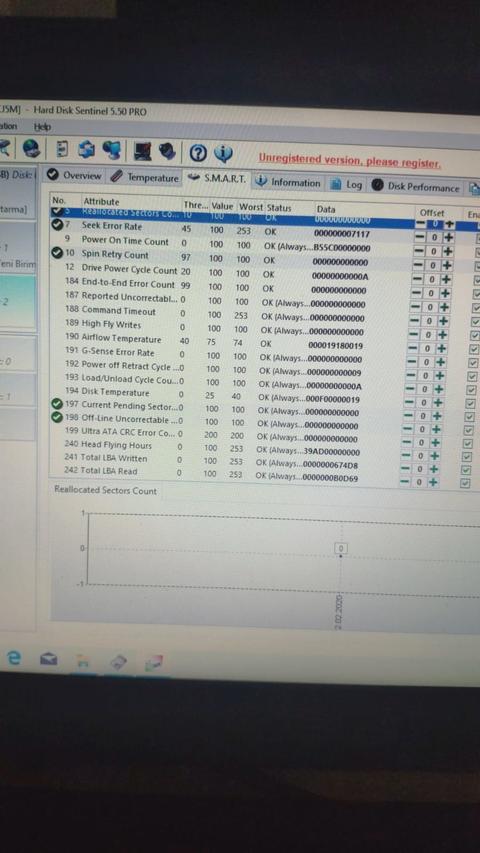Click the green check beside Current Pending Sector
Image resolution: width=480 pixels, height=853 pixels.
[57, 404]
